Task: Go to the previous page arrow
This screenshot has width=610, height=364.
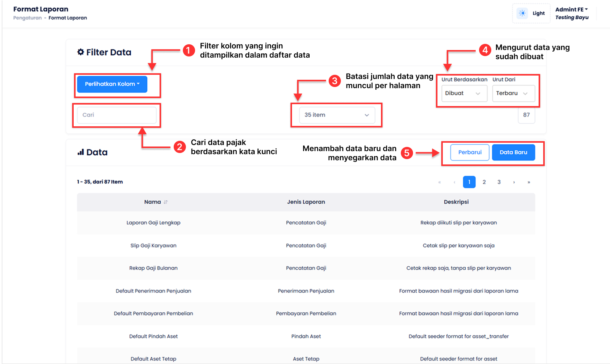Action: 454,182
